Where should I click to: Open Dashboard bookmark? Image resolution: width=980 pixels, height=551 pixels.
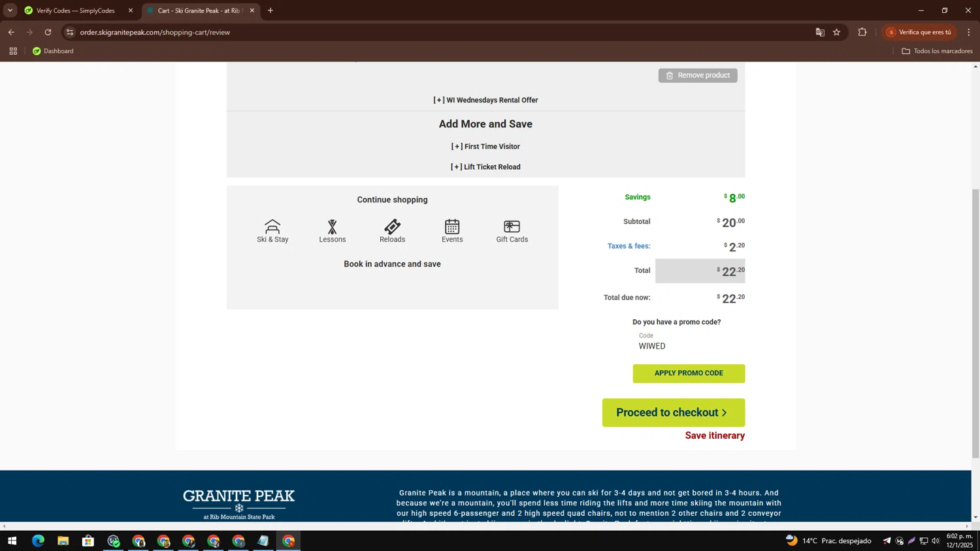click(53, 51)
